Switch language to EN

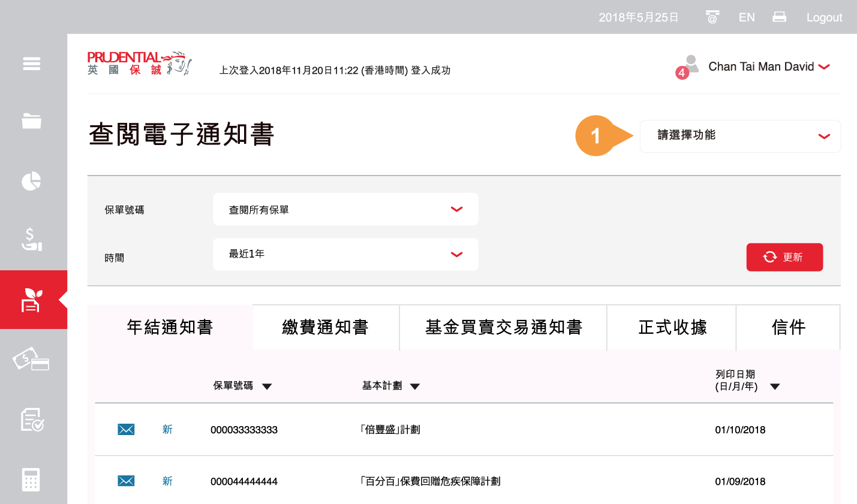tap(747, 17)
